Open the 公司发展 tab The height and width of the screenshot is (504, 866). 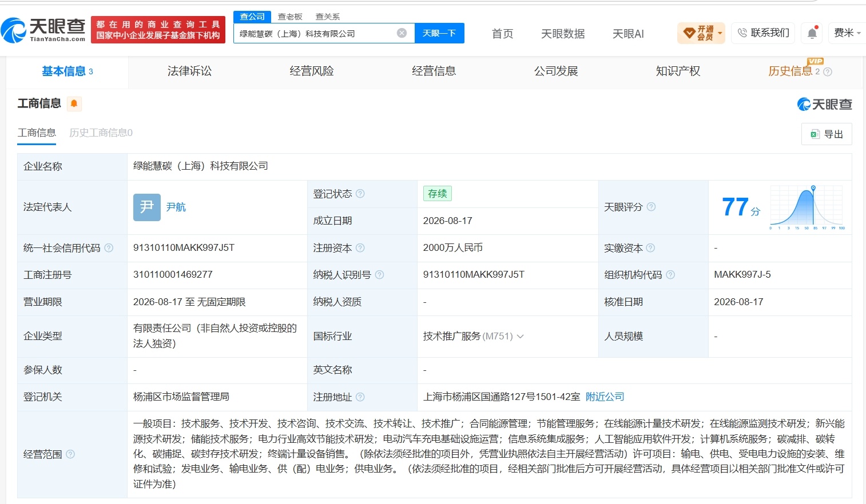click(556, 71)
